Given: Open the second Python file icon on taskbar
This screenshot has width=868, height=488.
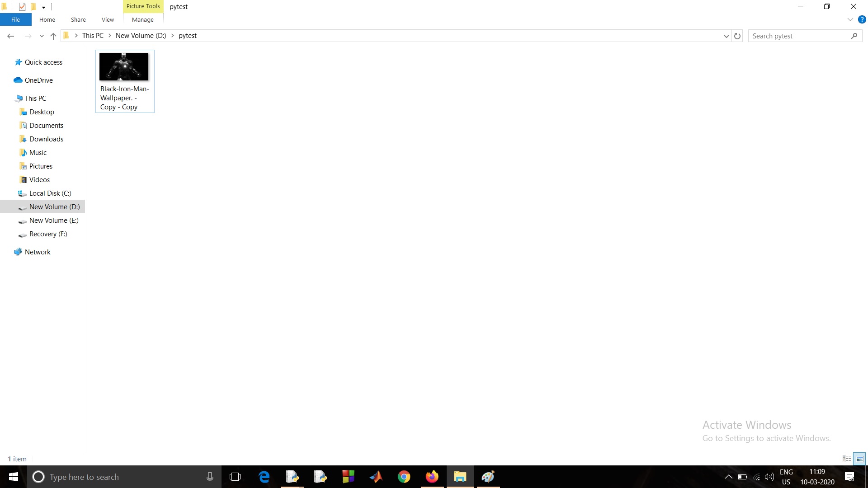Looking at the screenshot, I should (320, 477).
